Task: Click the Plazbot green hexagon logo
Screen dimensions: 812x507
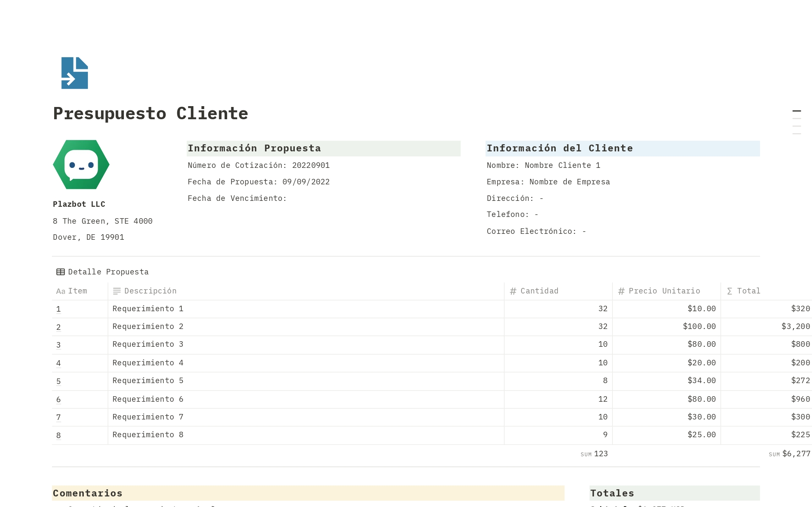Action: [81, 164]
